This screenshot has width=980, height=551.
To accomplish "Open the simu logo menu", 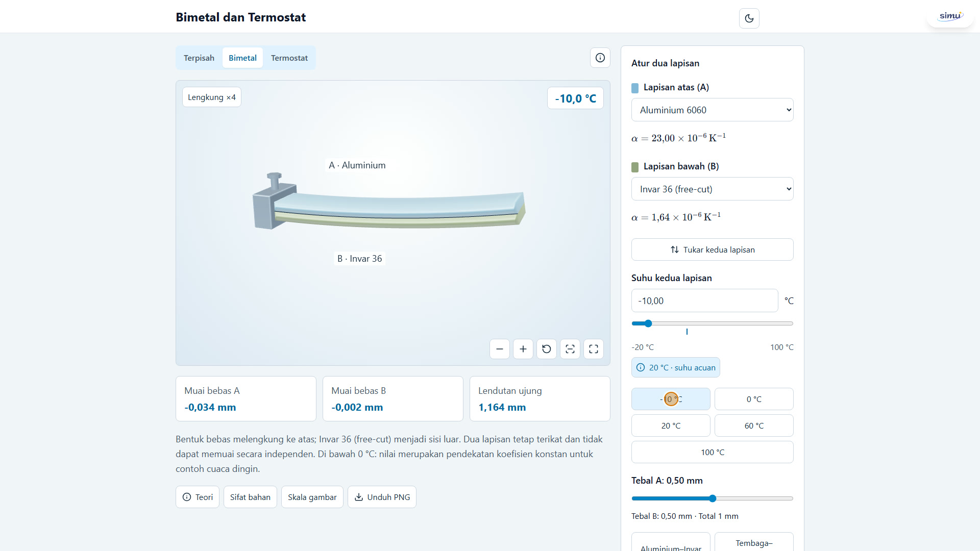I will (950, 16).
